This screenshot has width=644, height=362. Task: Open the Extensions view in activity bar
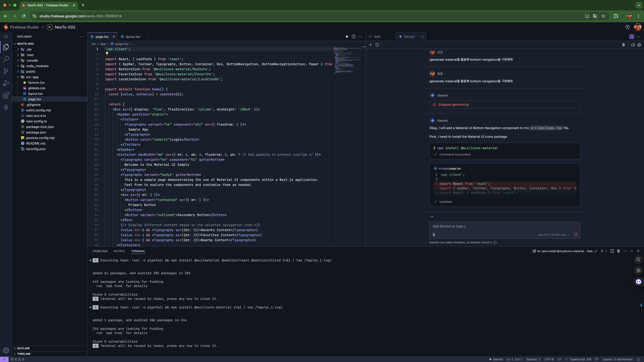6,95
